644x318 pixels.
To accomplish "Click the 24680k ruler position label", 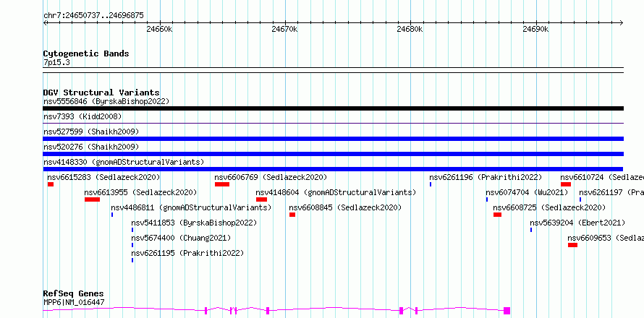I will 410,29.
